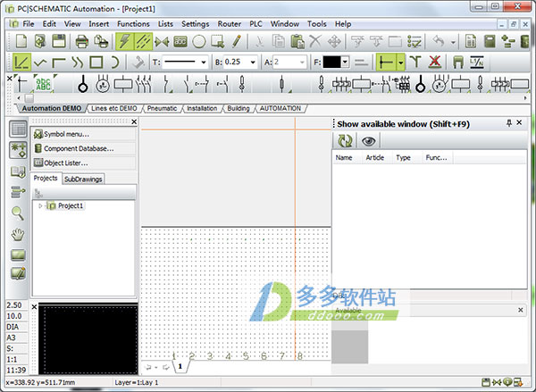536x392 pixels.
Task: Select the semicircle arc tool
Action: click(x=115, y=63)
